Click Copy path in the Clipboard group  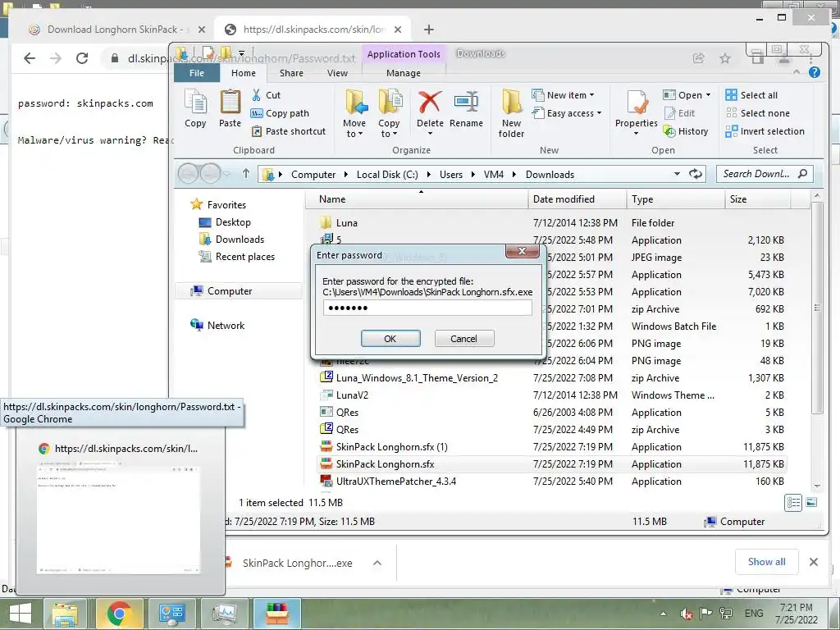[281, 113]
